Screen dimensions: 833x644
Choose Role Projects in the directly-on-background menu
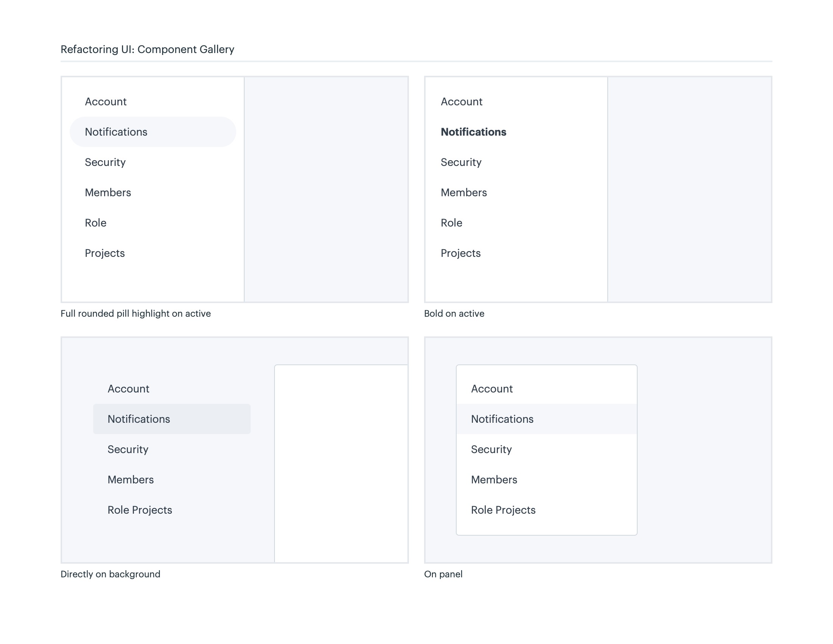pos(140,510)
